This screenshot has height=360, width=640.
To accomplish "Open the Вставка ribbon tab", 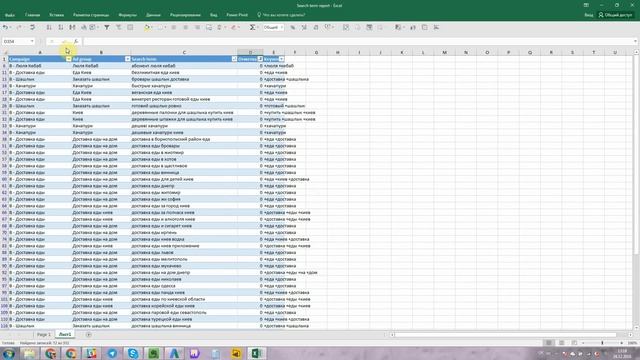I will (x=56, y=15).
